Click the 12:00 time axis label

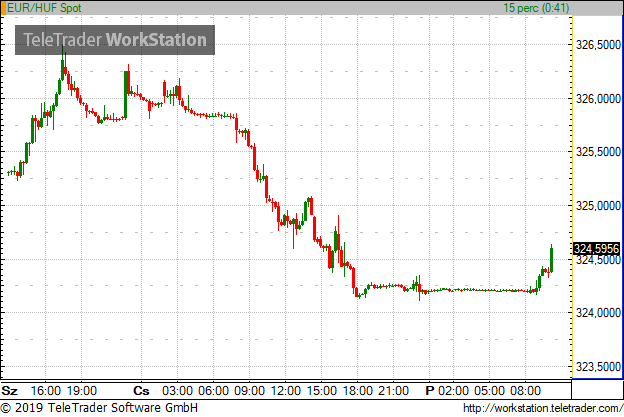[286, 391]
